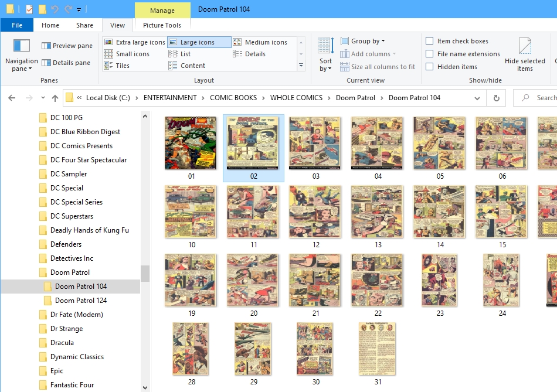This screenshot has width=557, height=392.
Task: Select Large icons layout
Action: click(x=199, y=42)
